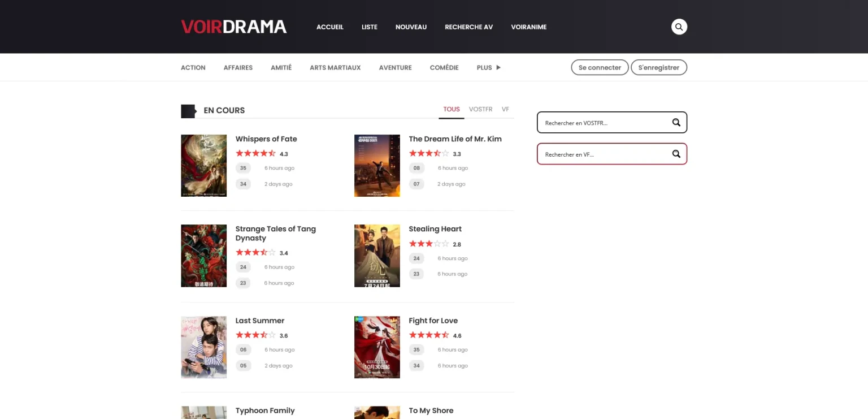Go to ACCUEIL page
Viewport: 868px width, 419px height.
(x=330, y=27)
